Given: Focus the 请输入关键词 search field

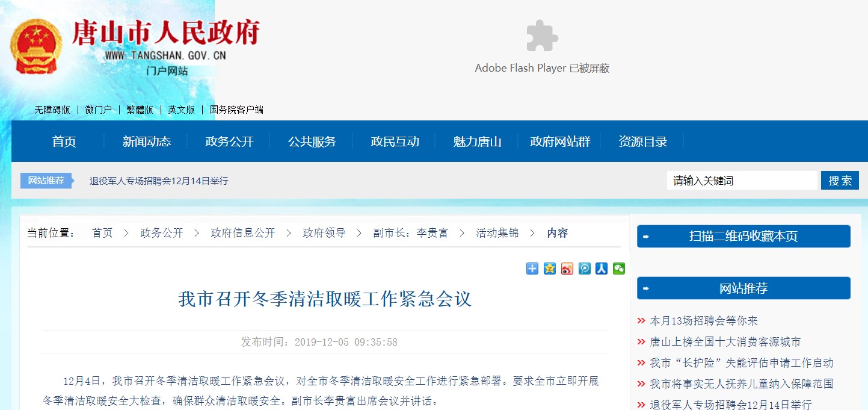Looking at the screenshot, I should tap(741, 181).
